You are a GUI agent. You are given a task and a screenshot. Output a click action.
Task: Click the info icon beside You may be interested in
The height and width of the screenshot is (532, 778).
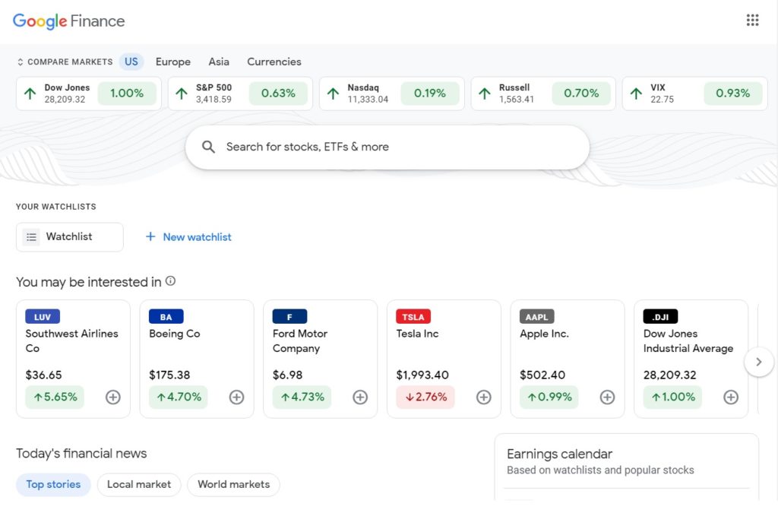tap(170, 281)
